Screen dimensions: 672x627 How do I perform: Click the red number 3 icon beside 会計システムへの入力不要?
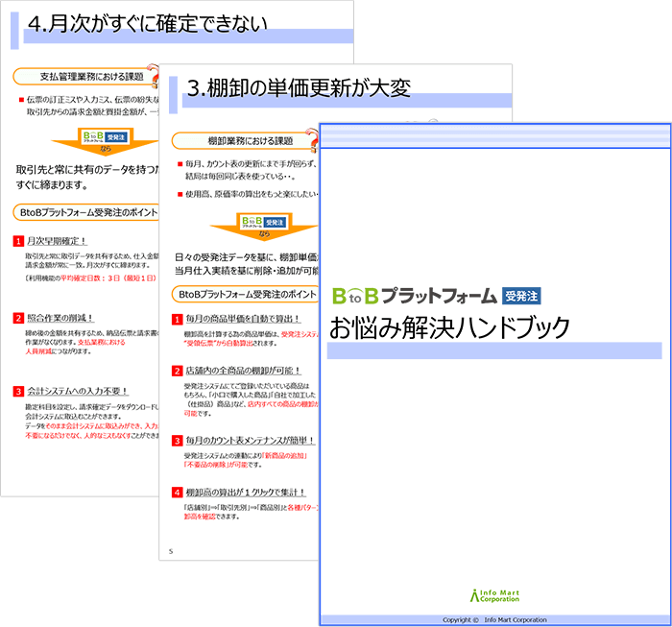click(x=18, y=391)
